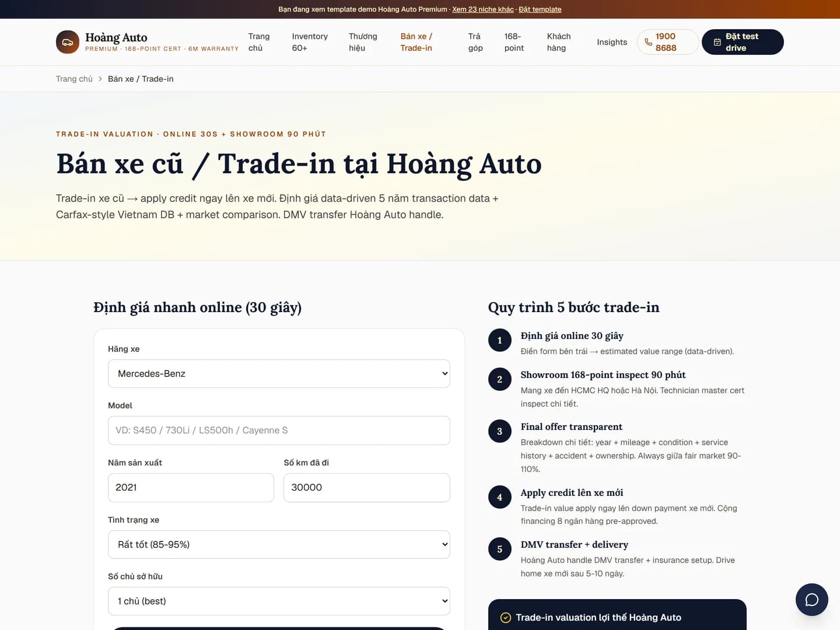
Task: Open the Hãng xe dropdown
Action: [279, 373]
